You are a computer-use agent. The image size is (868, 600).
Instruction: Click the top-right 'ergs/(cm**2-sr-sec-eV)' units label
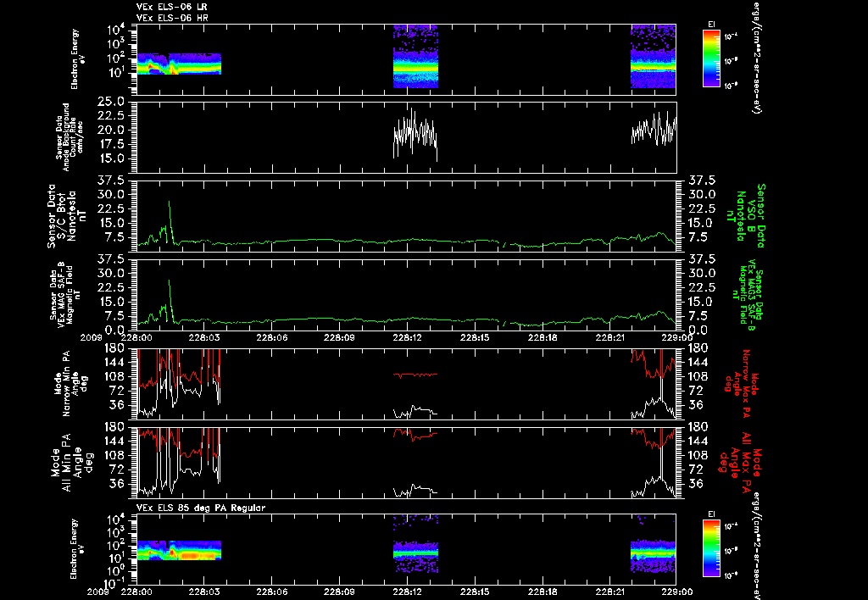click(755, 57)
